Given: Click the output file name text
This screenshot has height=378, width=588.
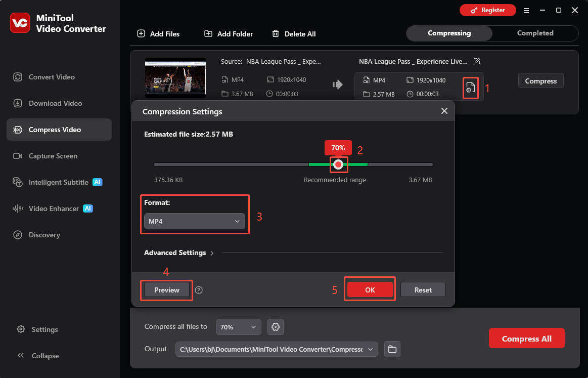Looking at the screenshot, I should pos(413,62).
